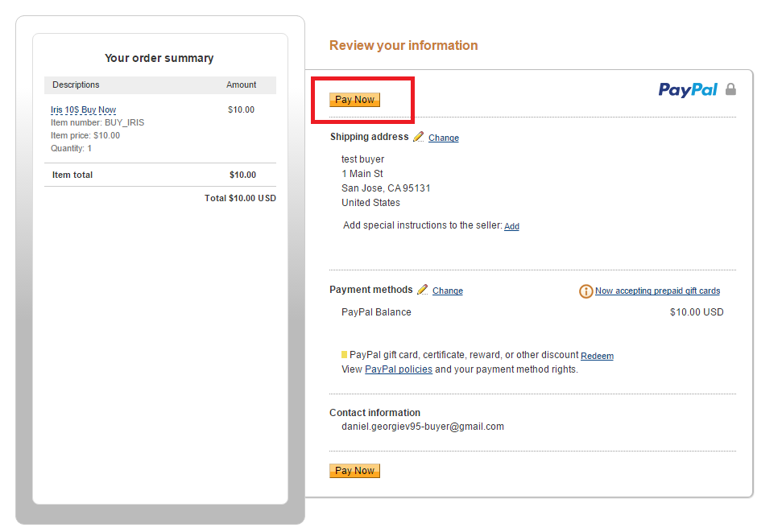The height and width of the screenshot is (532, 782).
Task: Click the PayPal logo
Action: click(x=688, y=90)
